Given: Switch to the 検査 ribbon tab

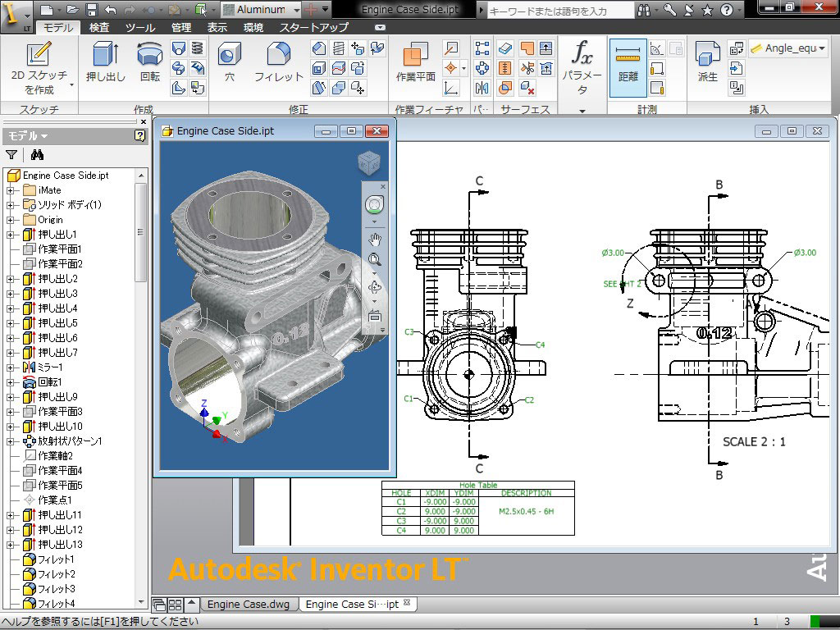Looking at the screenshot, I should 99,27.
